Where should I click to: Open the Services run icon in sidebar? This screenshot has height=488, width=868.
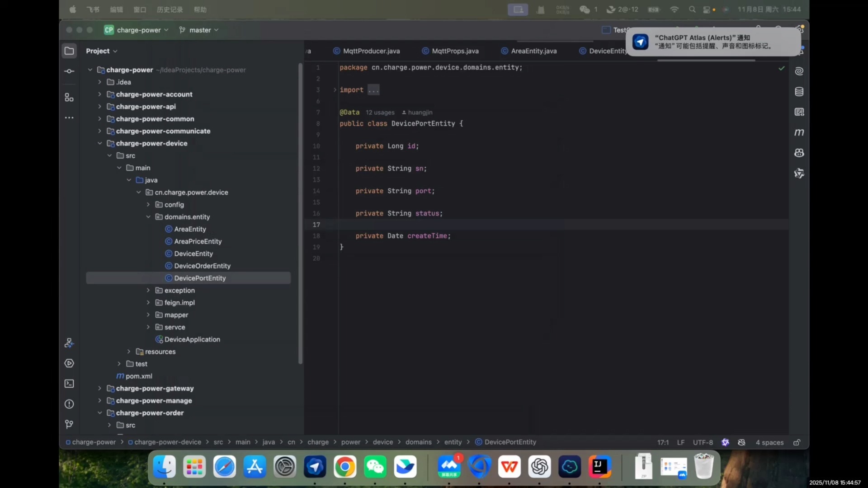pyautogui.click(x=69, y=363)
